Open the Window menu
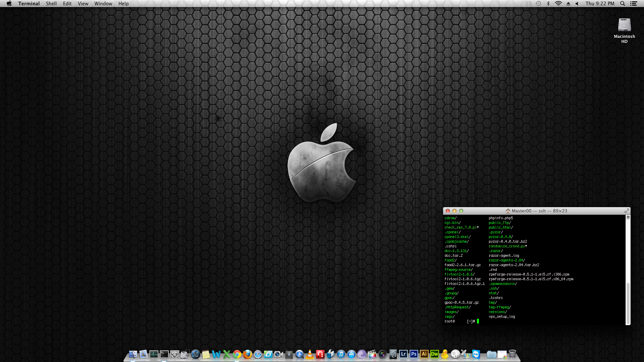Screen dimensions: 644x362 tap(103, 3)
